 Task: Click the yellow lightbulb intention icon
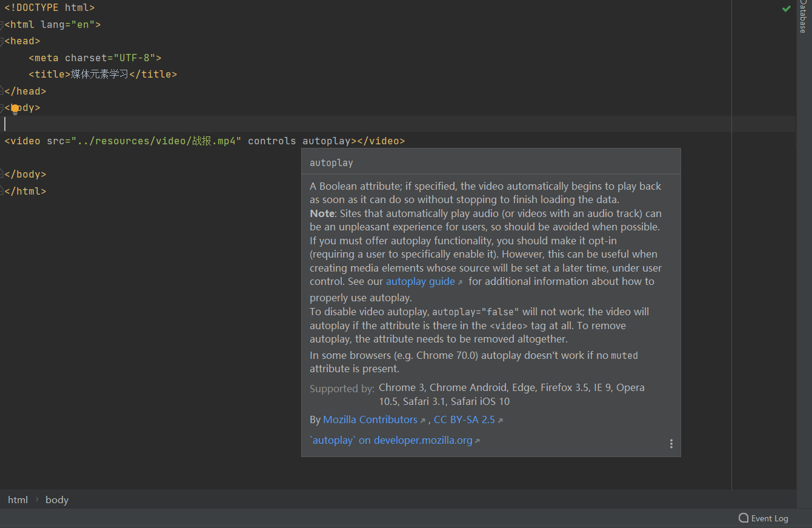[15, 109]
